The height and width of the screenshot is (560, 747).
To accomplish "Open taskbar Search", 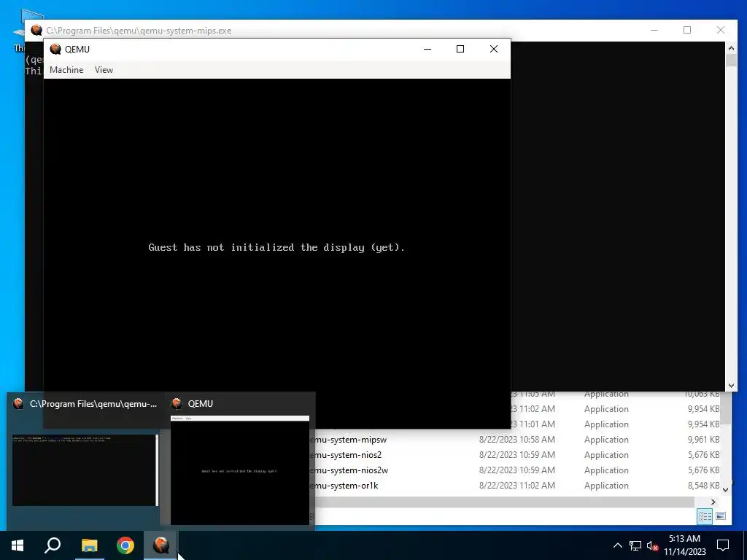I will tap(53, 545).
